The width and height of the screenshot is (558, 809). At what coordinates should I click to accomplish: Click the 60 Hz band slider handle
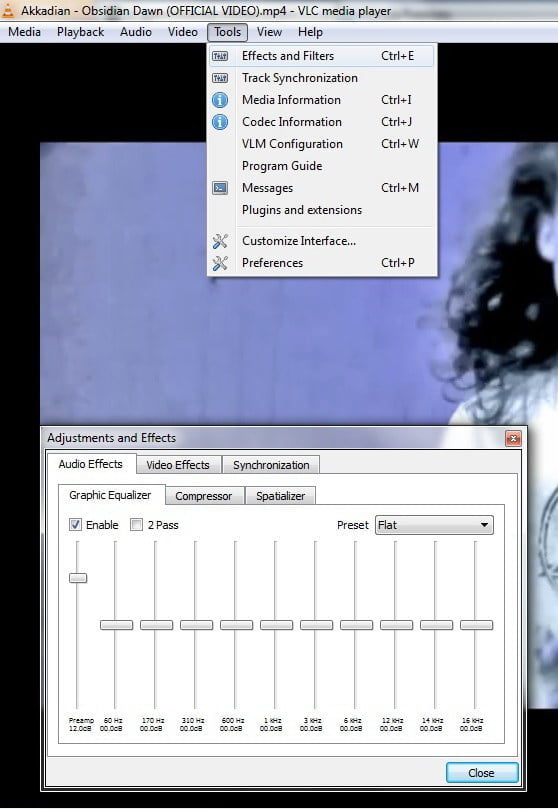(116, 625)
